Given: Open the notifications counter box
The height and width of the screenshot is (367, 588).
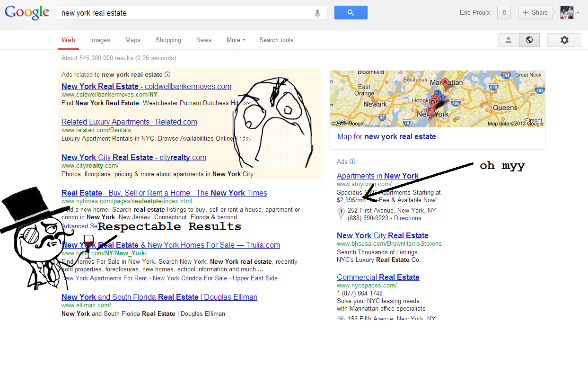Looking at the screenshot, I should pyautogui.click(x=504, y=13).
